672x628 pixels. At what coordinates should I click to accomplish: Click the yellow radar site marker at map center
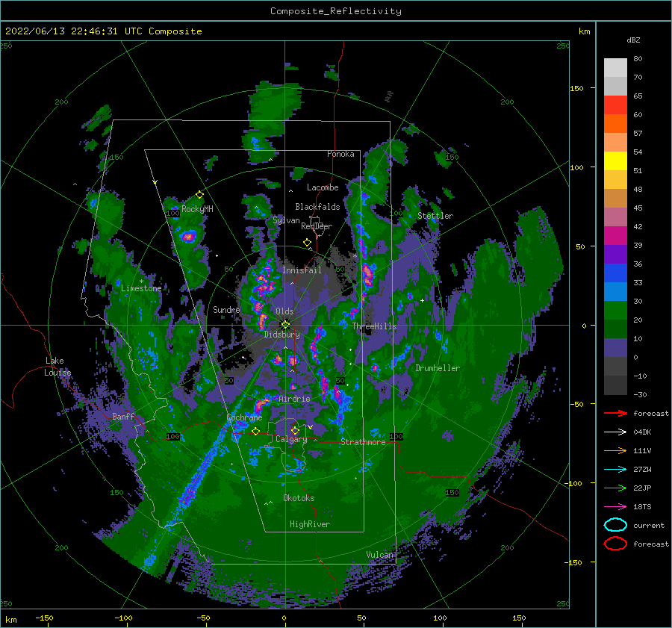(x=285, y=325)
